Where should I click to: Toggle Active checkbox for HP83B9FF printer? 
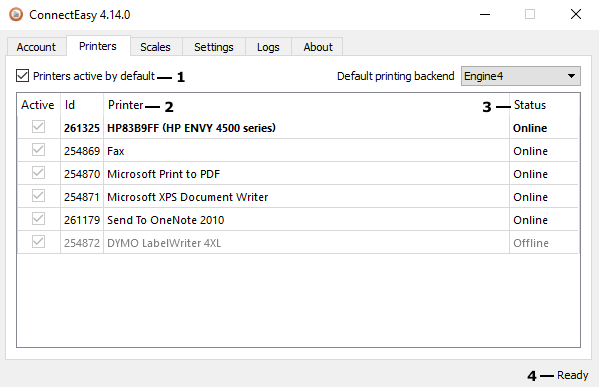coord(38,127)
